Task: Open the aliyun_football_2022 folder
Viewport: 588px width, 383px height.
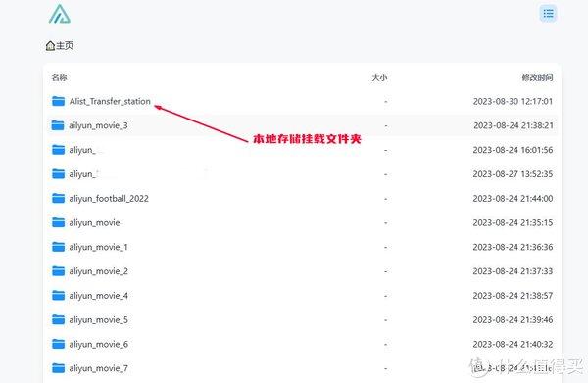Action: pos(109,198)
